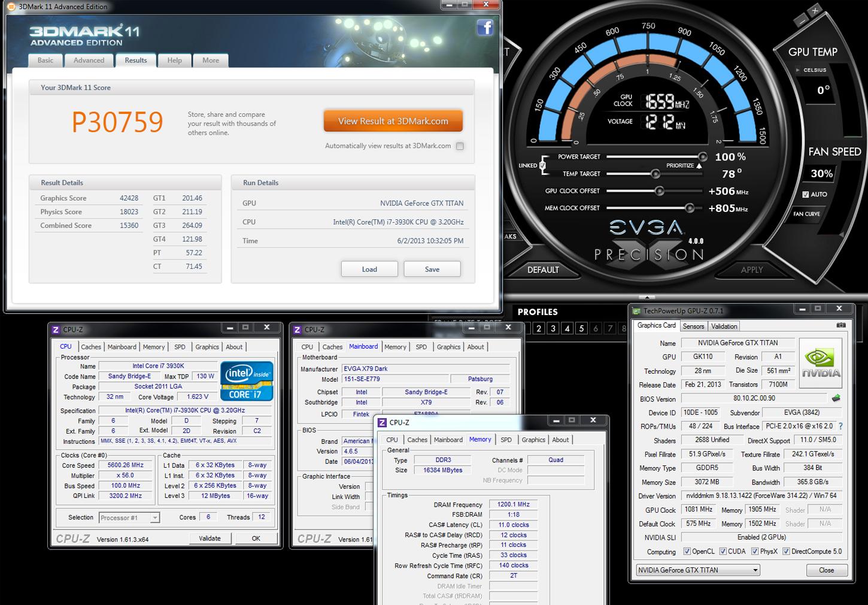868x605 pixels.
Task: Open the More tab in 3DMark 11
Action: tap(211, 60)
